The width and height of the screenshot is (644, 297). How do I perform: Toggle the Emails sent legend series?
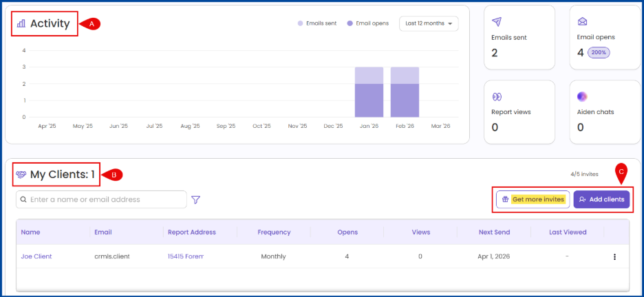tap(316, 23)
